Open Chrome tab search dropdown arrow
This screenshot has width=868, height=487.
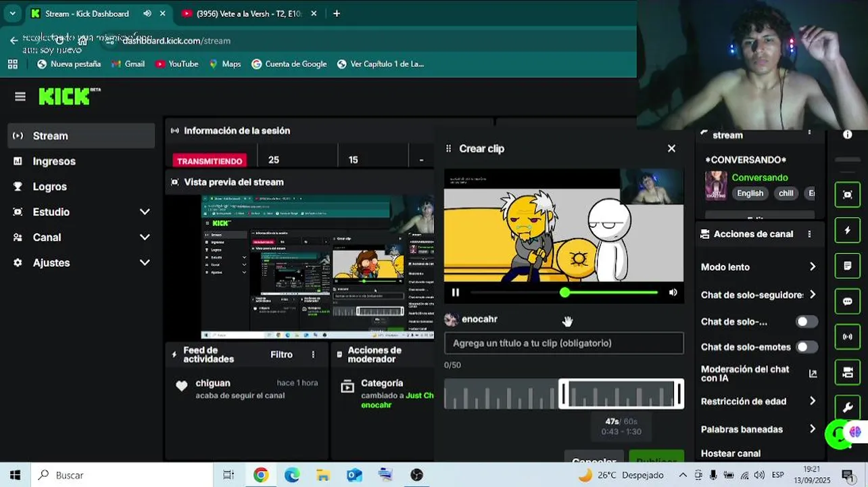pos(12,14)
